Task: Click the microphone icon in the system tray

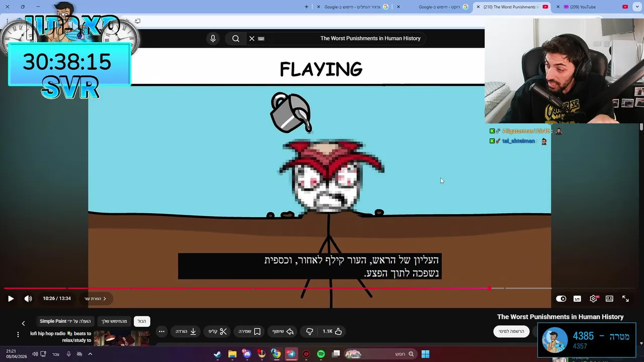Action: [x=68, y=354]
